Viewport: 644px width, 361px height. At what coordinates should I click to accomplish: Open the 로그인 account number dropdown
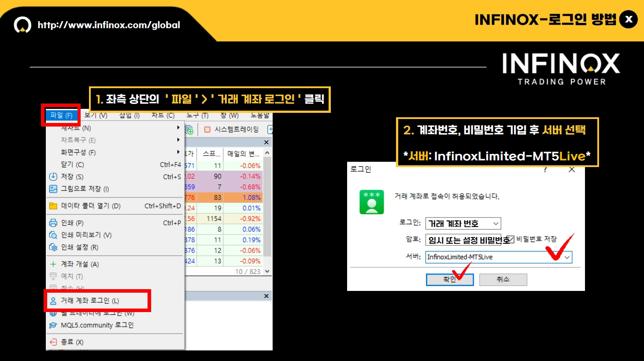point(496,223)
